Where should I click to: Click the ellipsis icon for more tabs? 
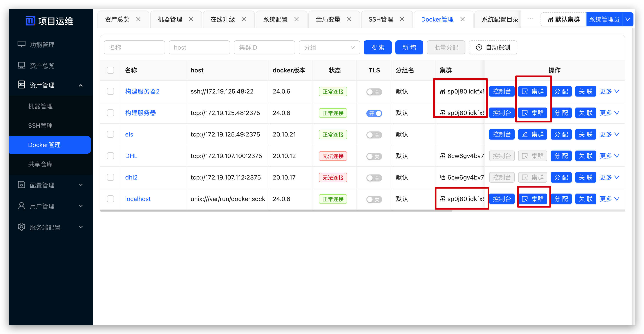530,19
